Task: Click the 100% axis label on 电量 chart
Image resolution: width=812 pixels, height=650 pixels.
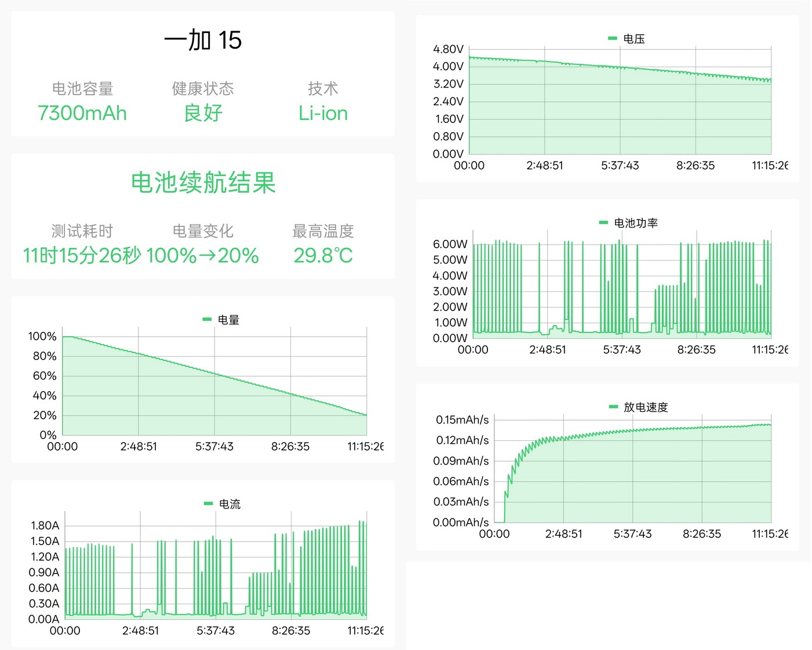Action: click(x=42, y=336)
